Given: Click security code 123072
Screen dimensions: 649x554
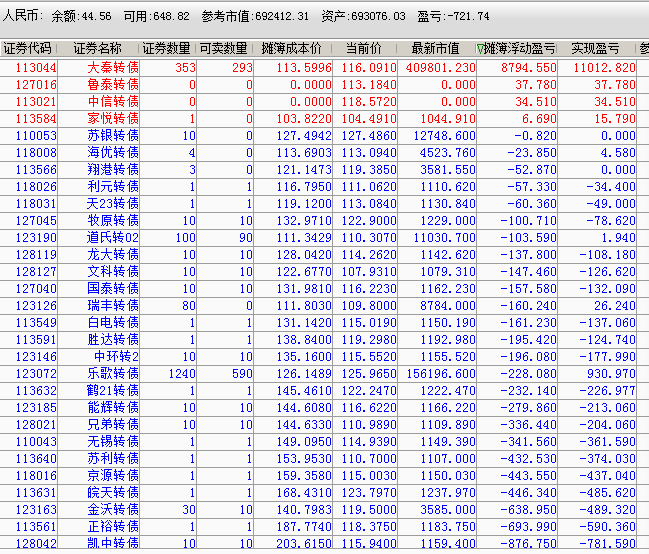Looking at the screenshot, I should pos(36,373).
